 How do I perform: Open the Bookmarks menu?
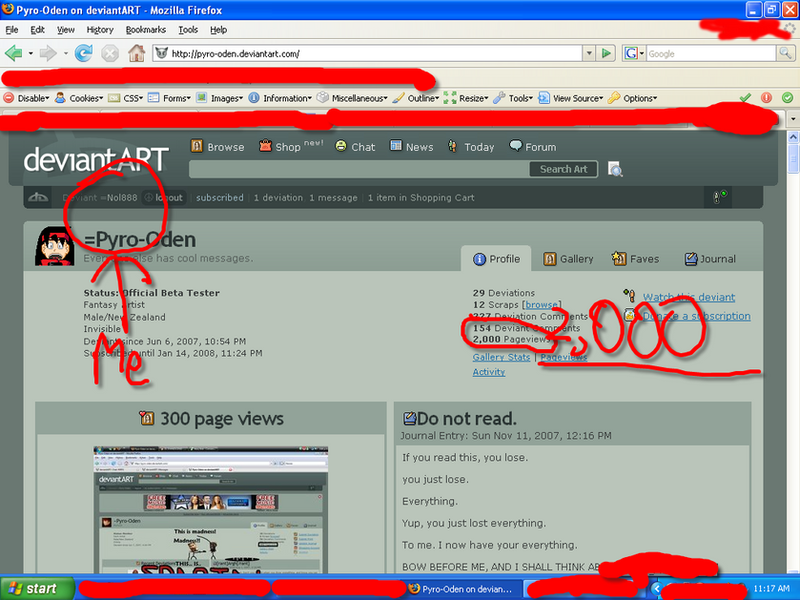click(146, 30)
